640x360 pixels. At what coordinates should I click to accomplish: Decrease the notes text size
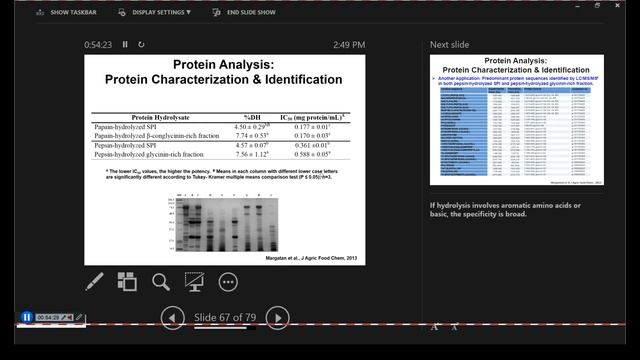[454, 327]
